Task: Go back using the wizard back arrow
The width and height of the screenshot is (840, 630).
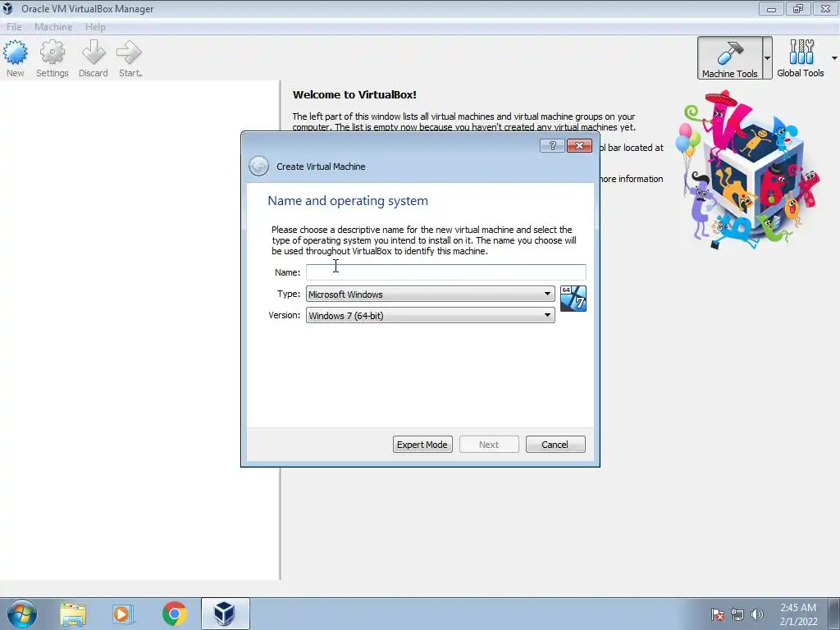Action: pos(258,166)
